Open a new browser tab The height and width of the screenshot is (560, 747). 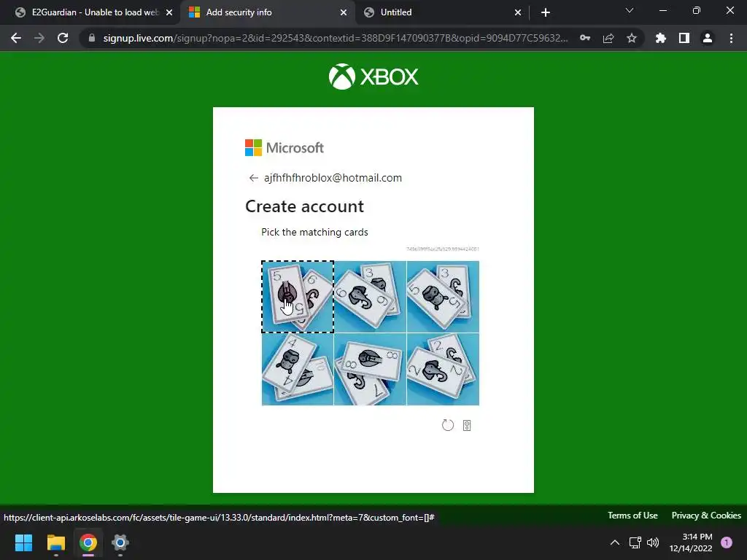546,12
